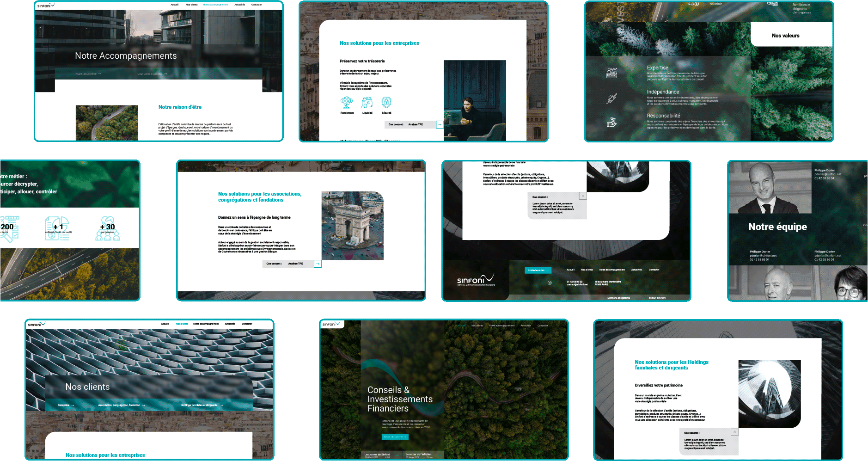Screen dimensions: 868x461
Task: Select the highlighted Nos clients menu item
Action: click(182, 324)
